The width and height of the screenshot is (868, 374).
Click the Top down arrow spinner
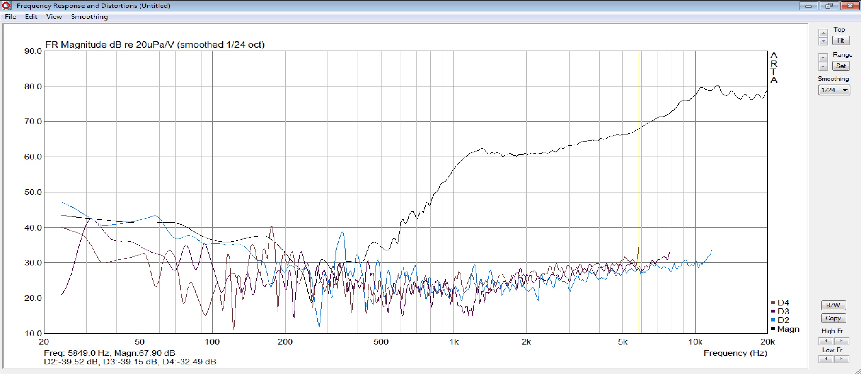[823, 41]
